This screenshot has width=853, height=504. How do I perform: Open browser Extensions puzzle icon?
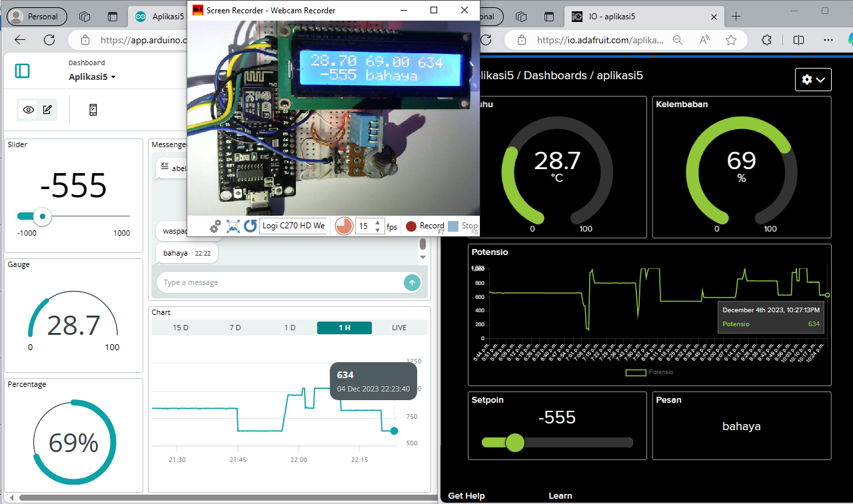pos(766,40)
